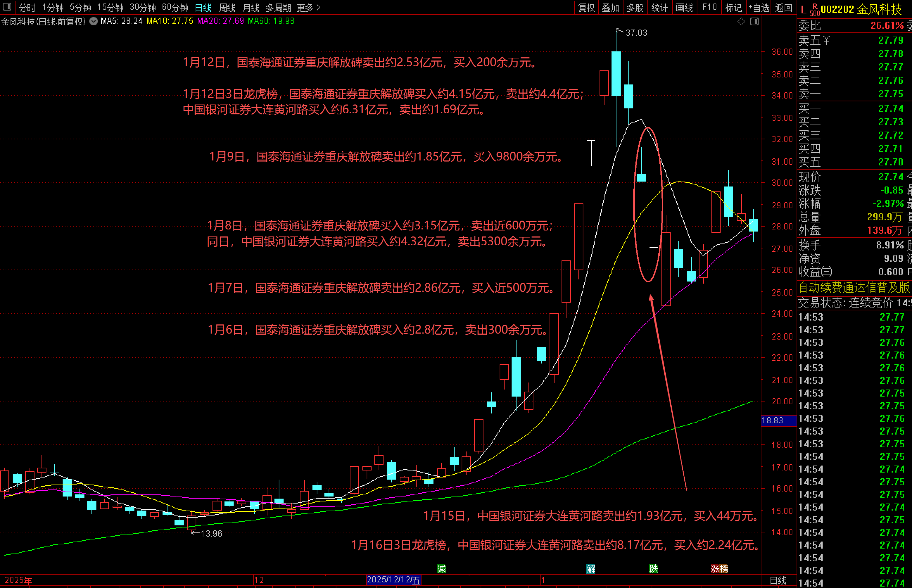Click the ¥ symbol beside 卖五
Image resolution: width=912 pixels, height=588 pixels.
[826, 40]
